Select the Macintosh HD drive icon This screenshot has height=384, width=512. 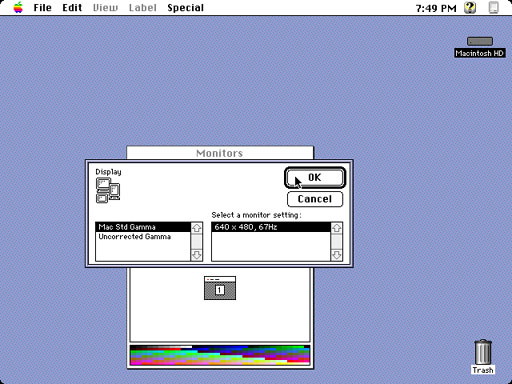[x=480, y=41]
